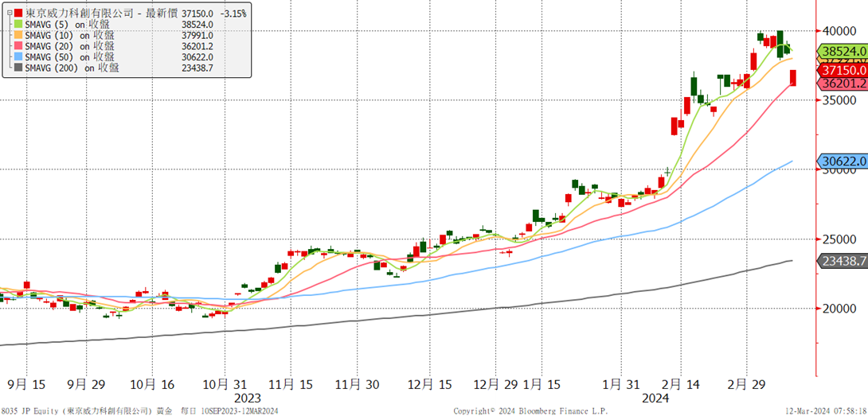Collapse the legend tree with the minus box

[x=10, y=13]
